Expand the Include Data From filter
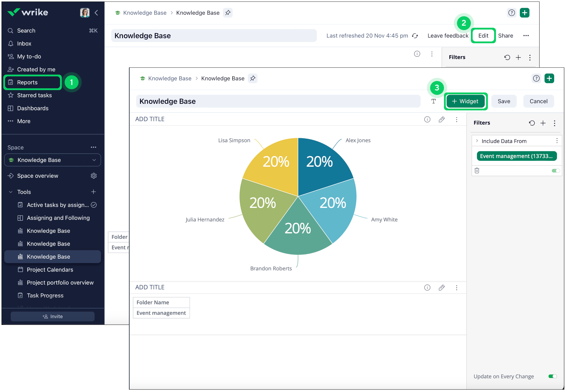 [477, 141]
